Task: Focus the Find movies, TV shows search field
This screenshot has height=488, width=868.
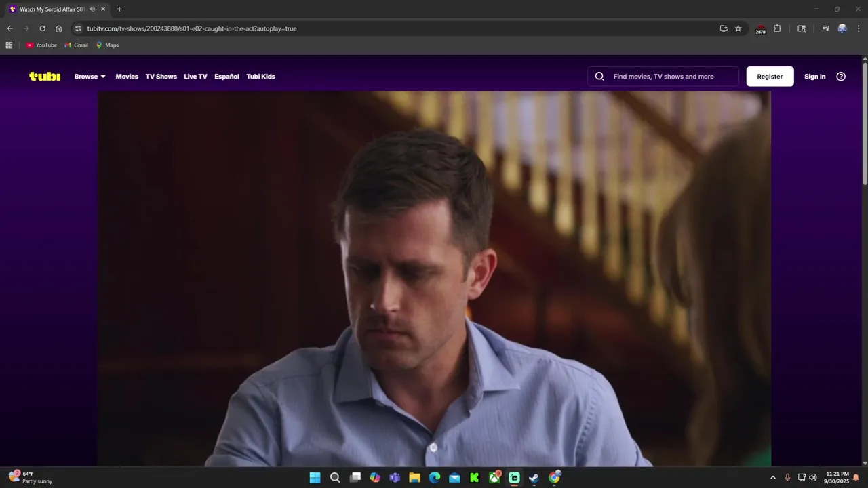Action: (x=663, y=77)
